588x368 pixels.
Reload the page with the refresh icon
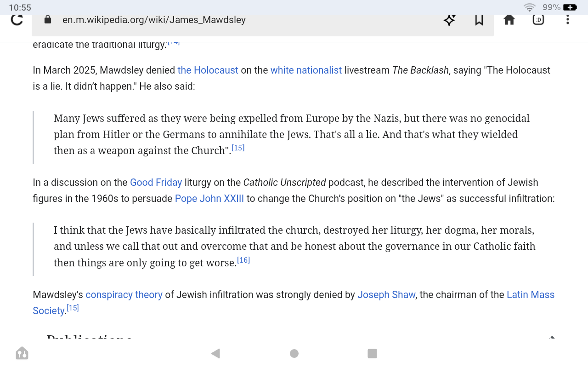(17, 20)
